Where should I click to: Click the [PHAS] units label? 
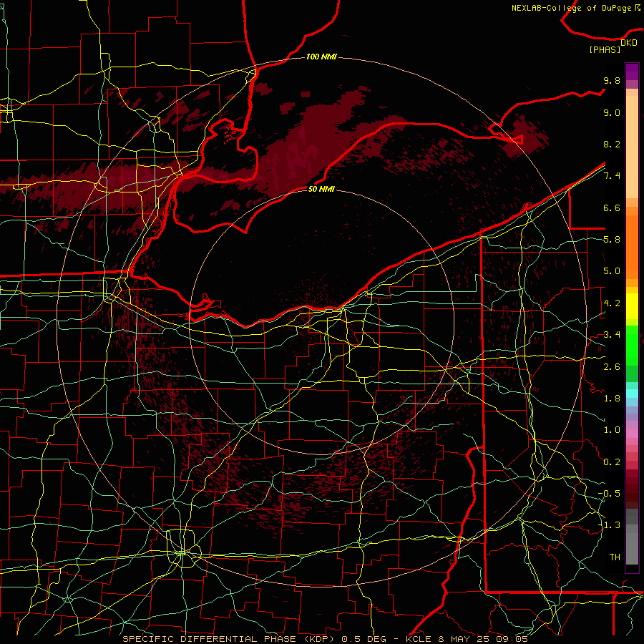[605, 49]
